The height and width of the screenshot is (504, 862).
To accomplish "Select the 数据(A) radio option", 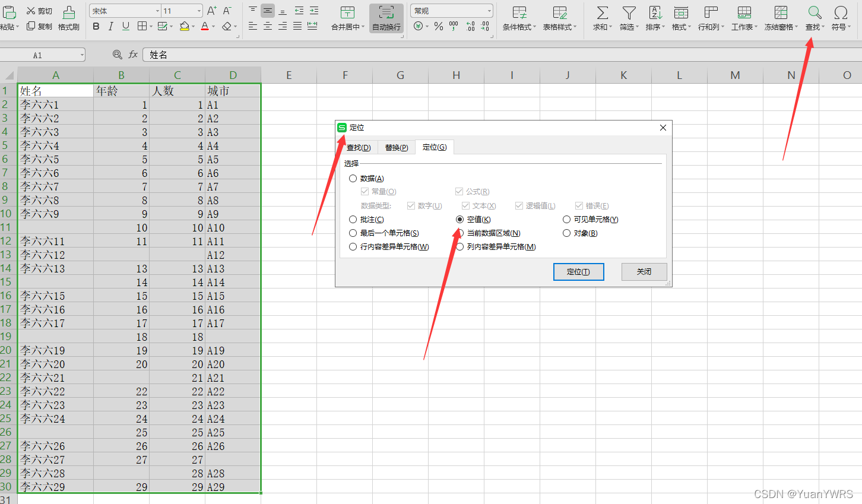I will (353, 178).
